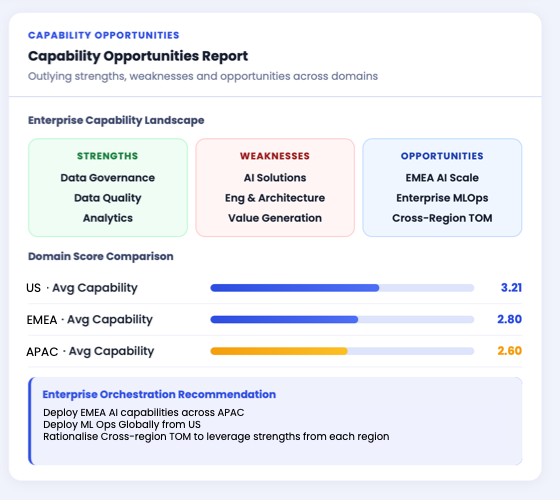Click the EMEA score value 2.80
Screen dimensions: 560x500
[509, 319]
